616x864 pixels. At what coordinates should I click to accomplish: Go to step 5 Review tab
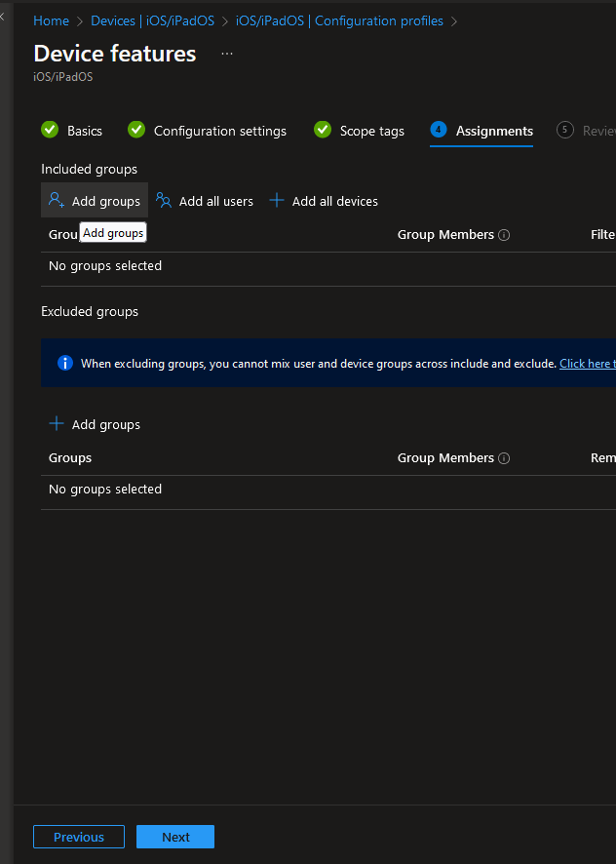pos(586,131)
